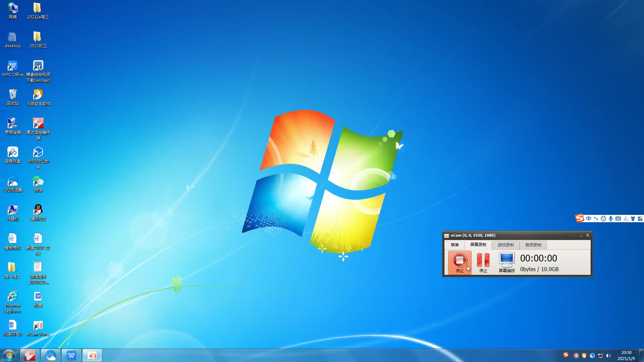This screenshot has width=644, height=362.
Task: Open the 菜单 menu in oCam
Action: coord(454,245)
